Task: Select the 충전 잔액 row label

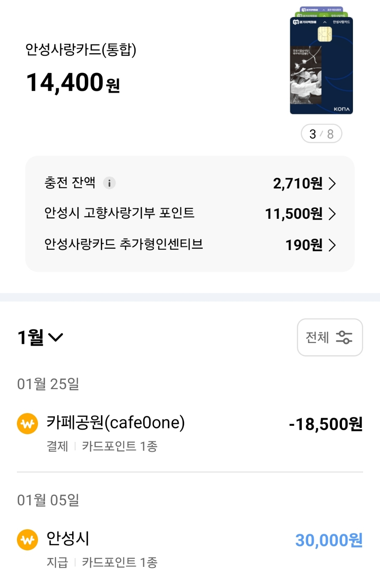Action: pos(70,182)
